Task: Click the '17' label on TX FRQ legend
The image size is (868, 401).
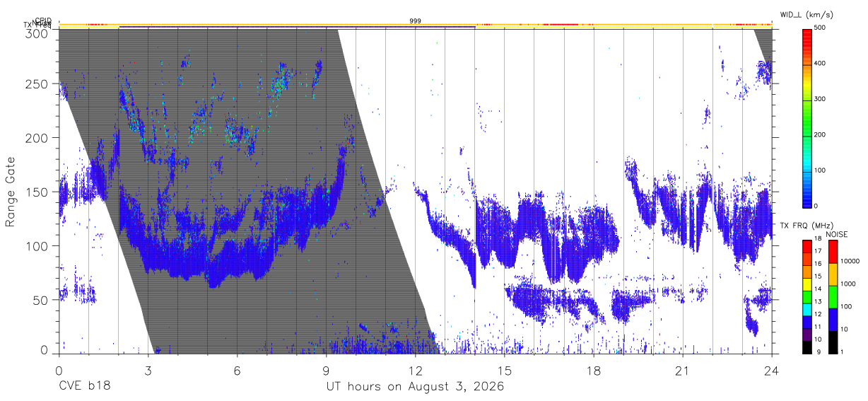Action: pyautogui.click(x=818, y=251)
